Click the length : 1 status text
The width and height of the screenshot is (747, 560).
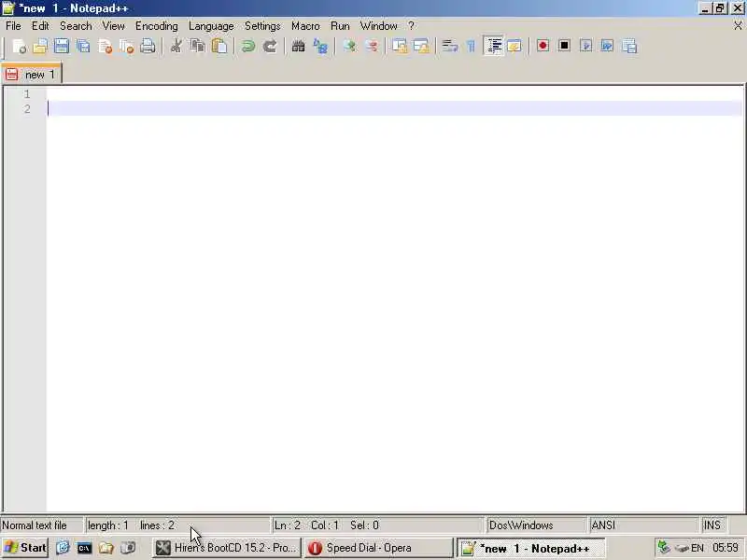click(x=108, y=525)
